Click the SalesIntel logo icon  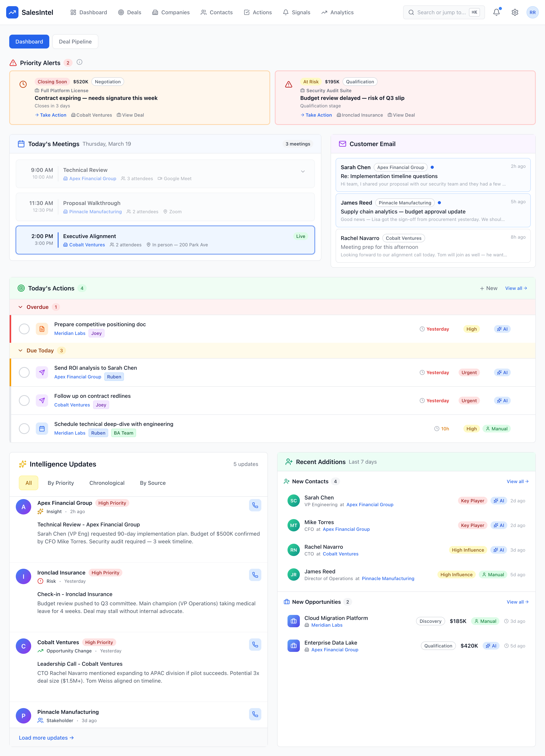(x=12, y=12)
